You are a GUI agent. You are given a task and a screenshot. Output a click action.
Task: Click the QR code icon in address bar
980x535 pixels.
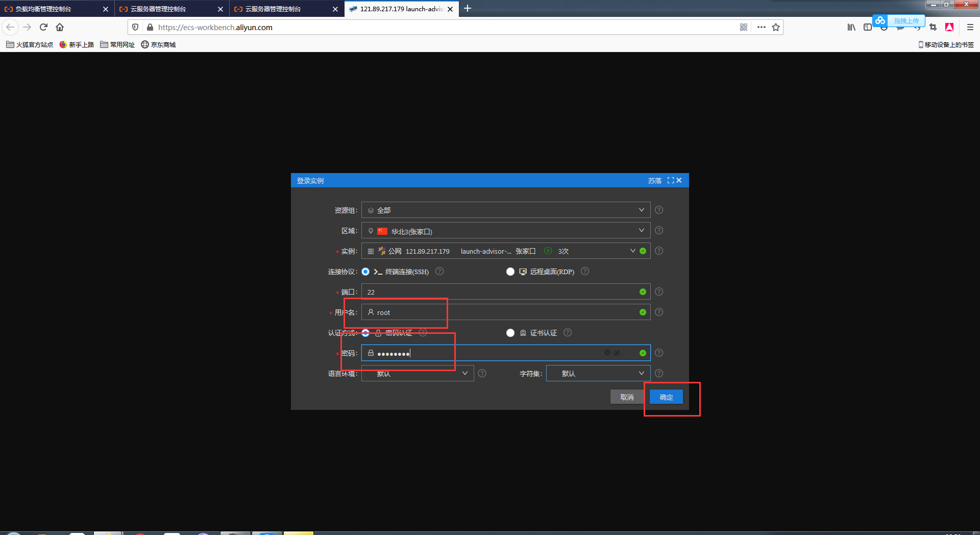click(x=744, y=27)
